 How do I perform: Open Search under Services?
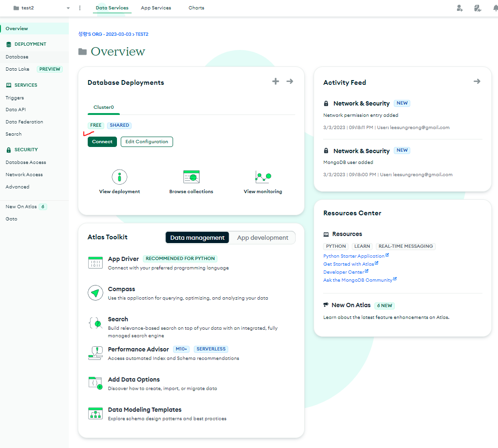tap(14, 134)
